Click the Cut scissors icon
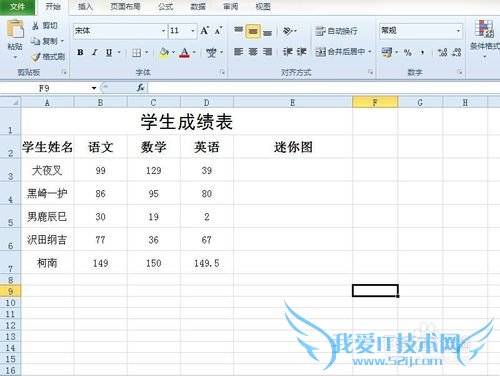 click(x=36, y=26)
